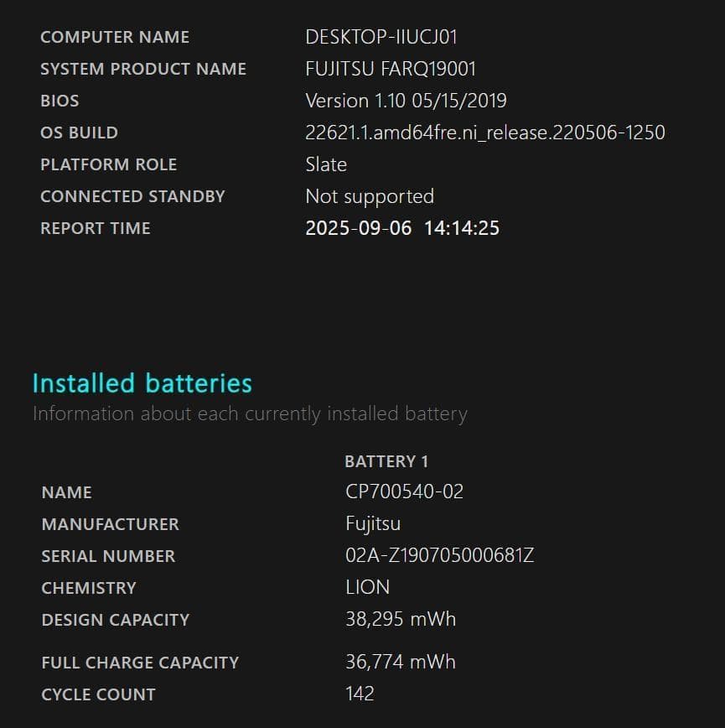
Task: Select the serial number 02A-Z190705000681Z
Action: [x=439, y=556]
